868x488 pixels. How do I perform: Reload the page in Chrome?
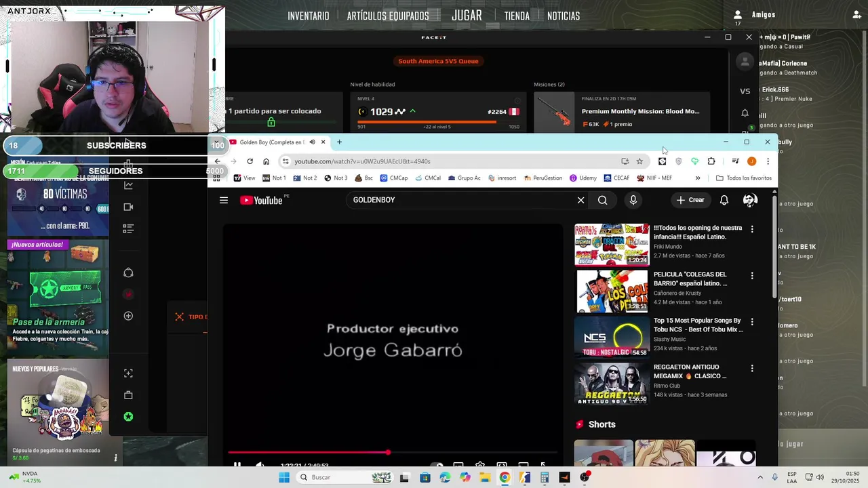[x=250, y=161]
